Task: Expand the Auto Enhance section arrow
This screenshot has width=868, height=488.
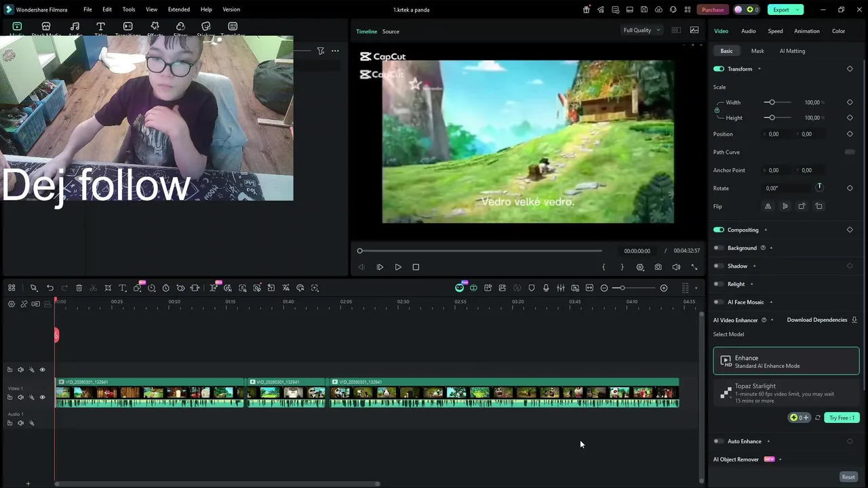Action: tap(768, 441)
